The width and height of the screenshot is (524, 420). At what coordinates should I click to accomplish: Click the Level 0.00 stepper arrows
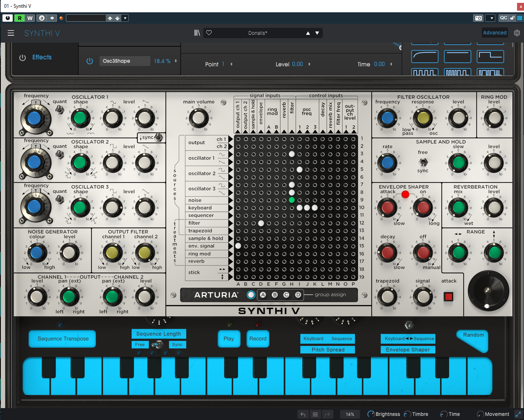point(309,64)
